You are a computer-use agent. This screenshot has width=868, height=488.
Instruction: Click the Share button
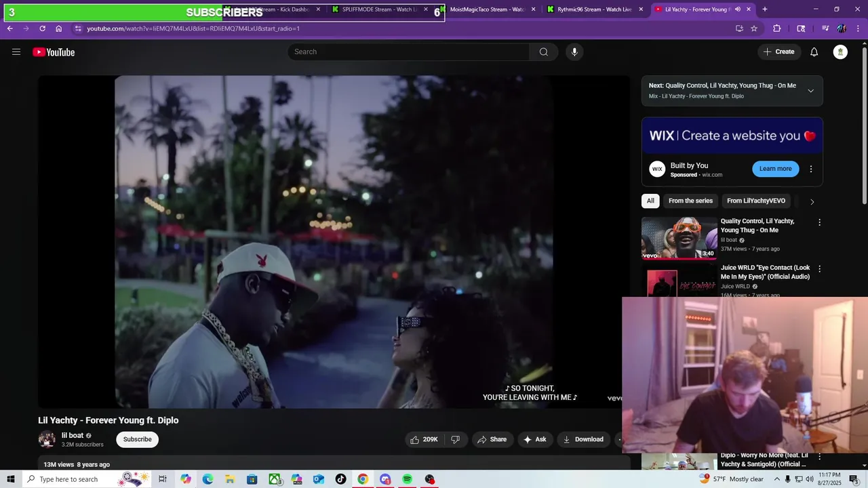492,439
